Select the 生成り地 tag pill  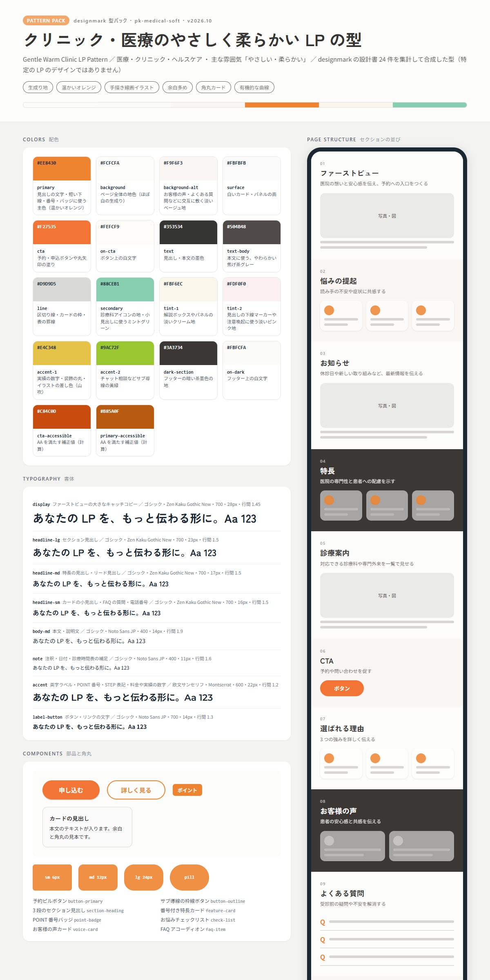coord(38,87)
